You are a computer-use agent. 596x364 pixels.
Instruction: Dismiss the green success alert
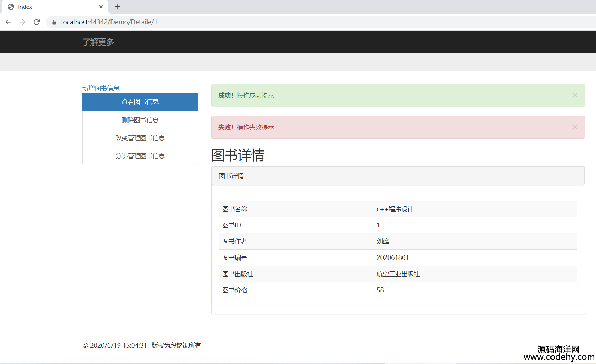click(574, 95)
